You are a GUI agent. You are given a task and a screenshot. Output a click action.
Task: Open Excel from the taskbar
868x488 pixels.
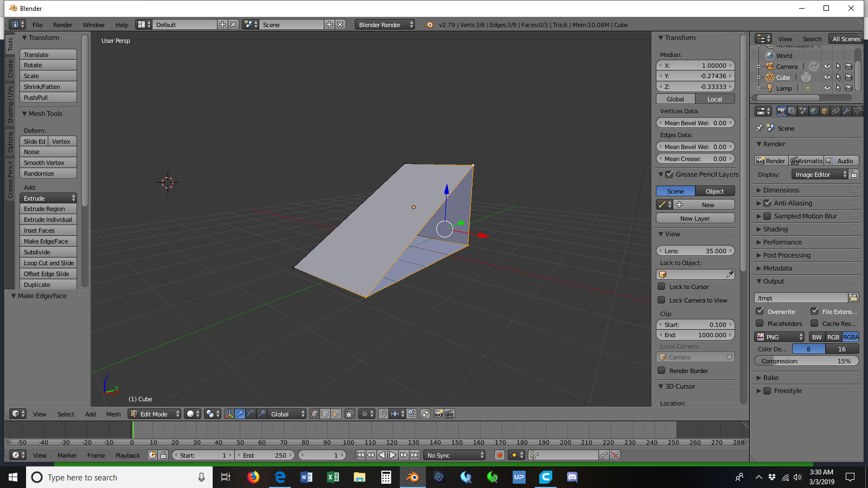333,477
